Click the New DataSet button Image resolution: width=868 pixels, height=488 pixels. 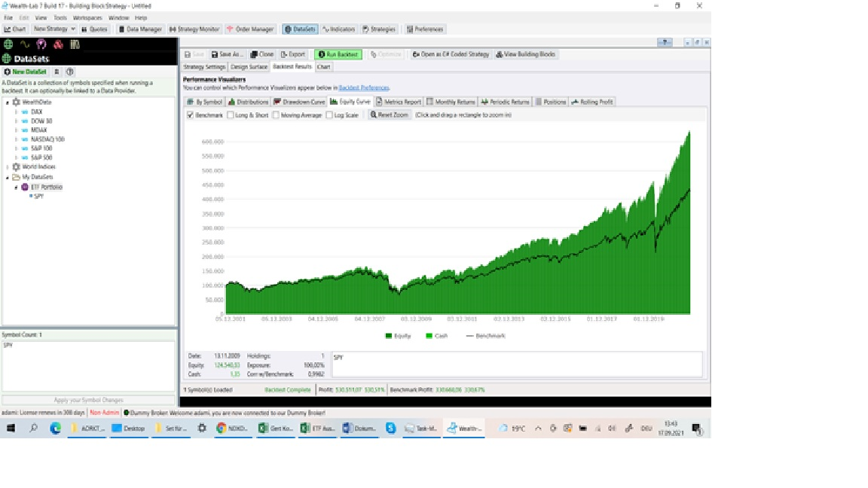tap(26, 72)
